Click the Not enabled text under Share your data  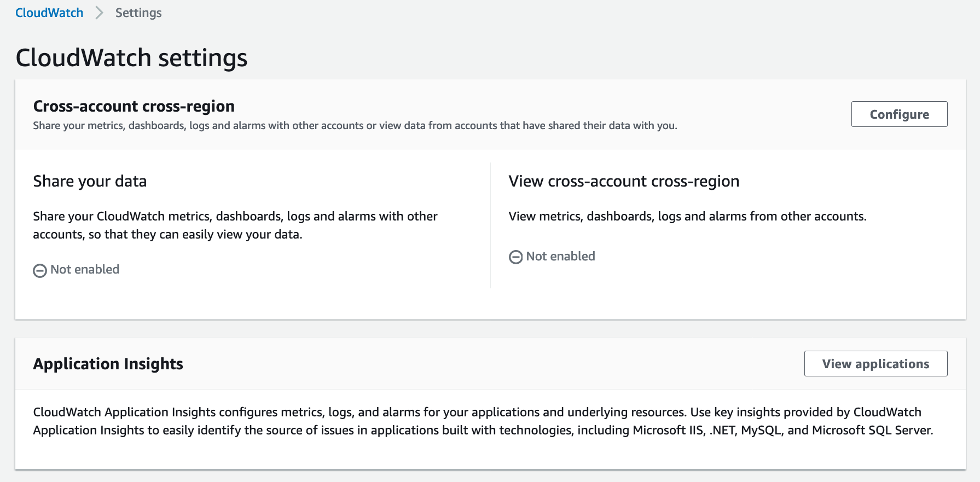tap(85, 270)
